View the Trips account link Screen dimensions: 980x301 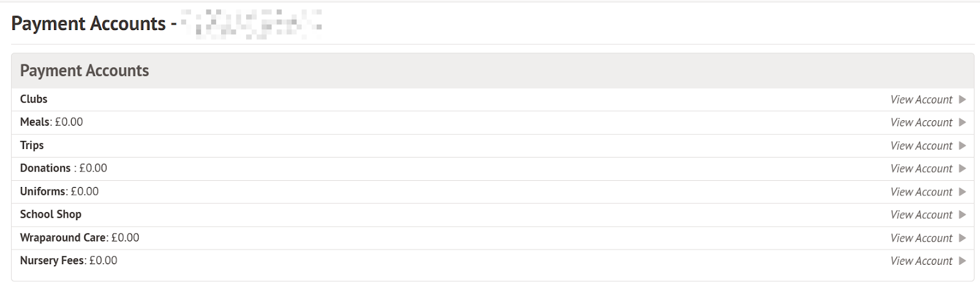click(x=921, y=146)
